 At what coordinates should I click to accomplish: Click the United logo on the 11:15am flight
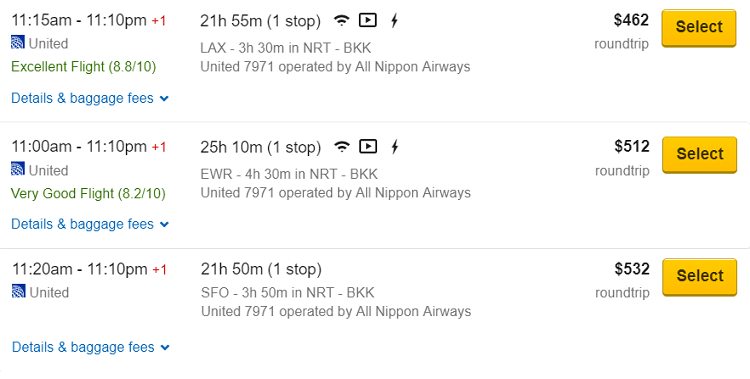pyautogui.click(x=18, y=43)
